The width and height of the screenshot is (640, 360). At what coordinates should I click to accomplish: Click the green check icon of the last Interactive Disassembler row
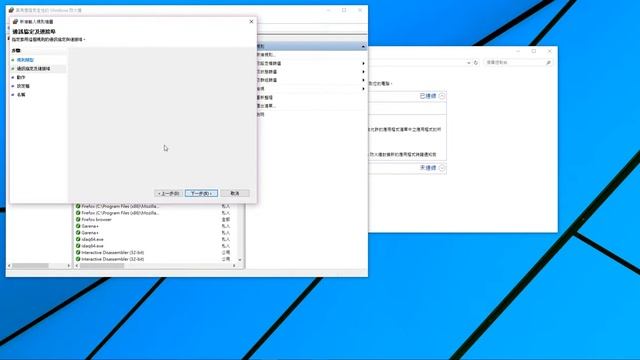click(78, 259)
